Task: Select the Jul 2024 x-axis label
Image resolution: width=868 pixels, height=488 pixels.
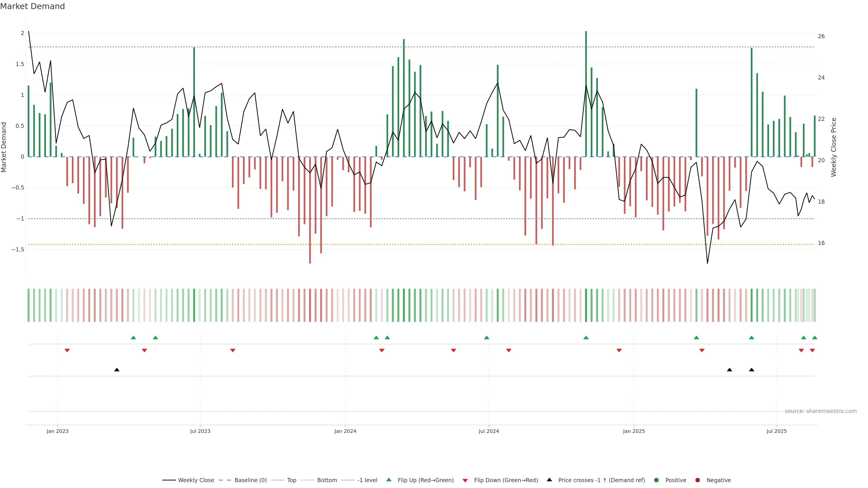Action: [x=488, y=431]
